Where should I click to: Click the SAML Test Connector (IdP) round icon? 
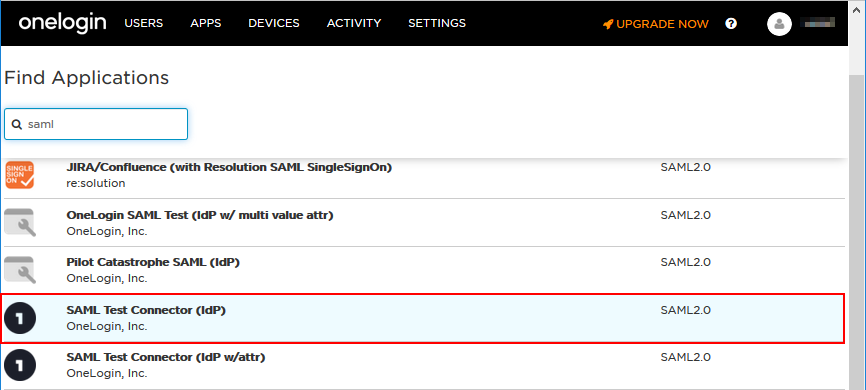click(20, 318)
